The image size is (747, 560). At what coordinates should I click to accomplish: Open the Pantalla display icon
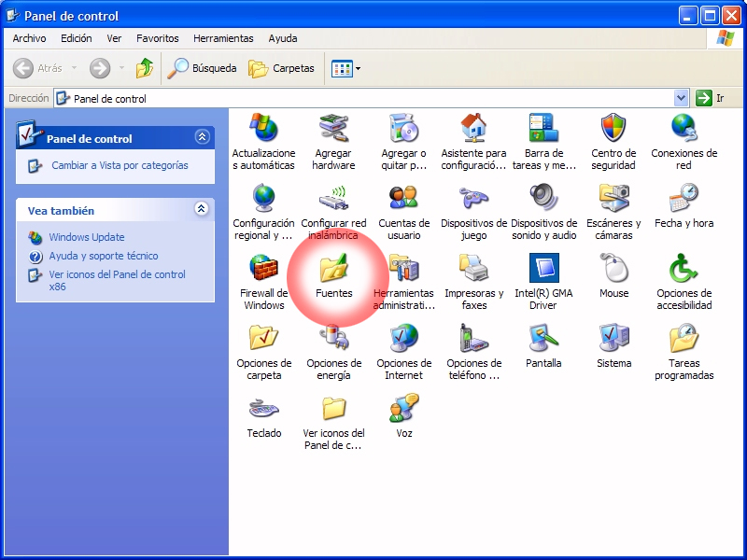[x=543, y=338]
